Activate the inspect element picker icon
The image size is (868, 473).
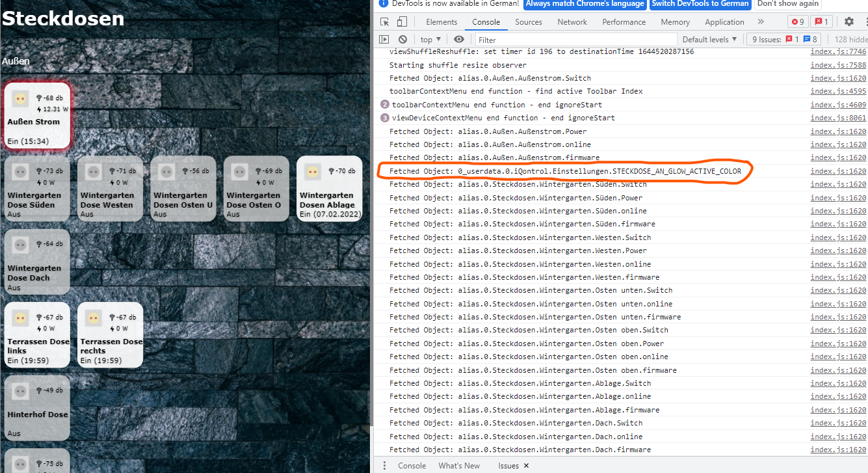[385, 21]
